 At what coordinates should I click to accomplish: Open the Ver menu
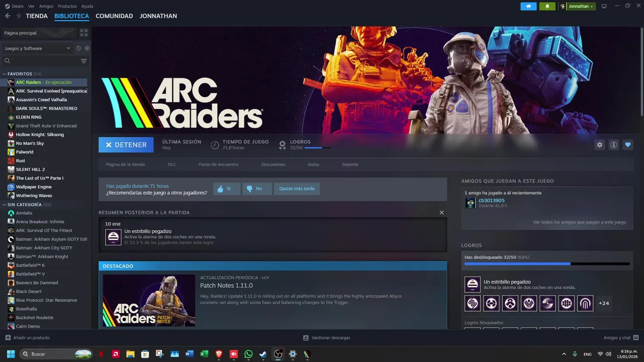(31, 6)
